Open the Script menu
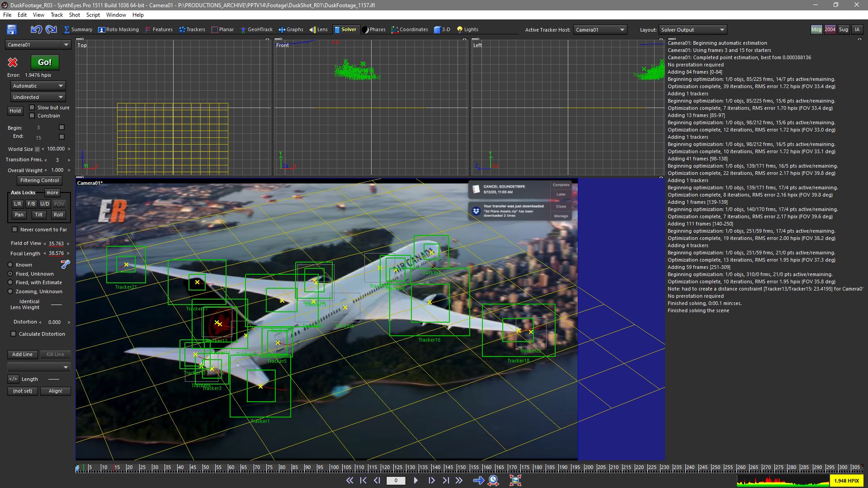The image size is (868, 488). pos(93,15)
